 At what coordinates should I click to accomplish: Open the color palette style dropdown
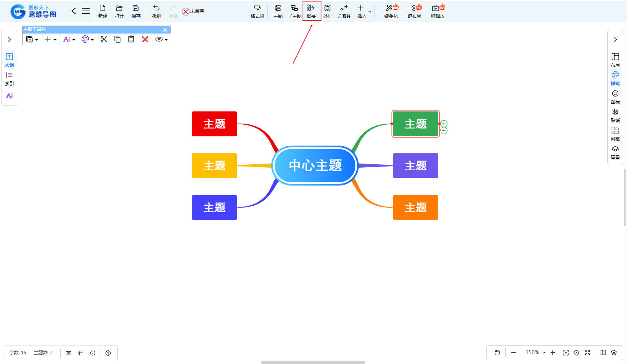(87, 39)
